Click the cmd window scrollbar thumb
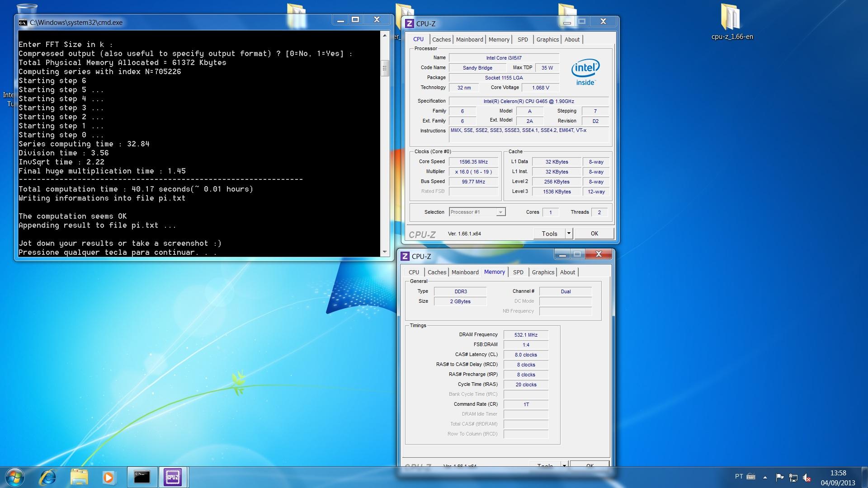The width and height of the screenshot is (868, 488). pyautogui.click(x=385, y=68)
